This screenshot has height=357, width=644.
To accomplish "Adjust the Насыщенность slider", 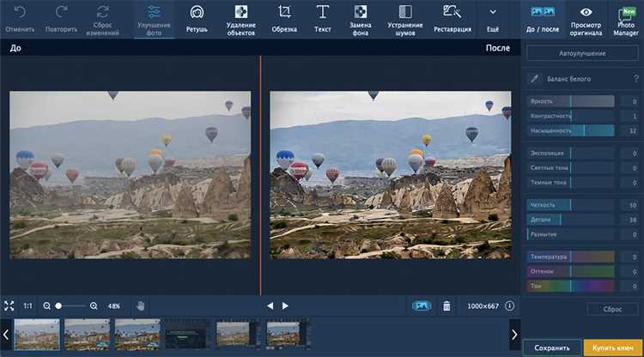I will coord(570,131).
